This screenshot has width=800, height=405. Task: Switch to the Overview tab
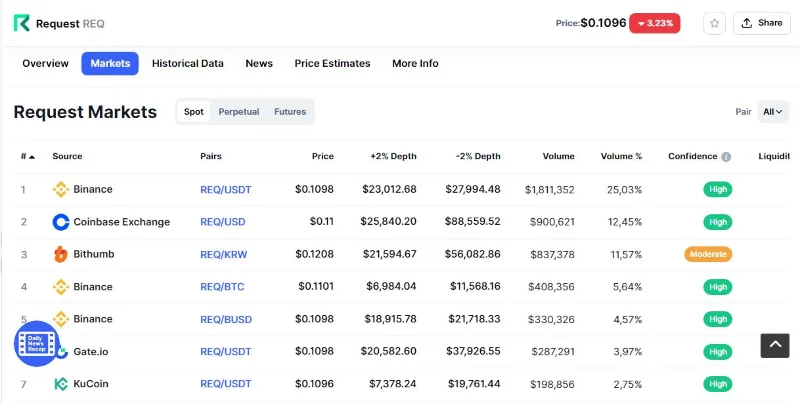click(x=45, y=64)
